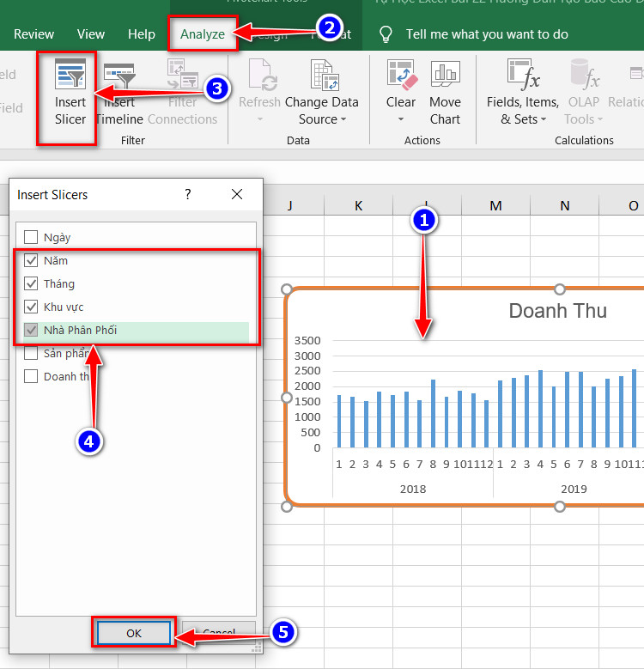This screenshot has height=669, width=644.
Task: Check the Ngày checkbox
Action: pos(31,237)
